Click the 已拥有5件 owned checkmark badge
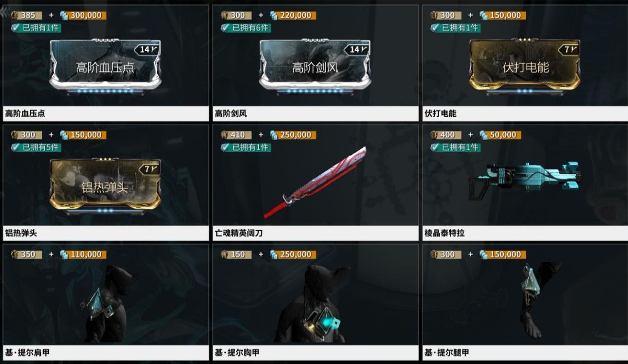Viewport: 628px width, 364px height. 36,147
